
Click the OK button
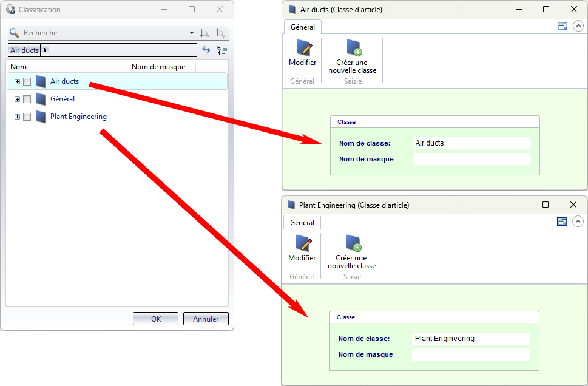(155, 319)
